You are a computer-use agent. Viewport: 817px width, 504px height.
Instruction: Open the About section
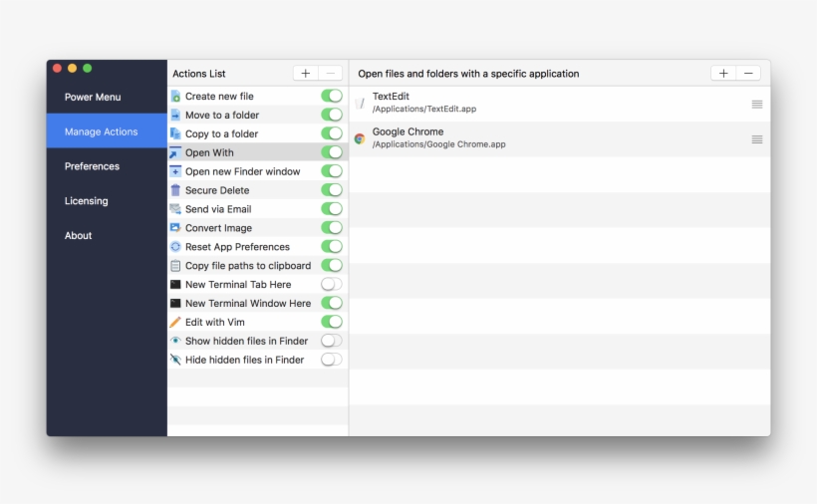[107, 235]
